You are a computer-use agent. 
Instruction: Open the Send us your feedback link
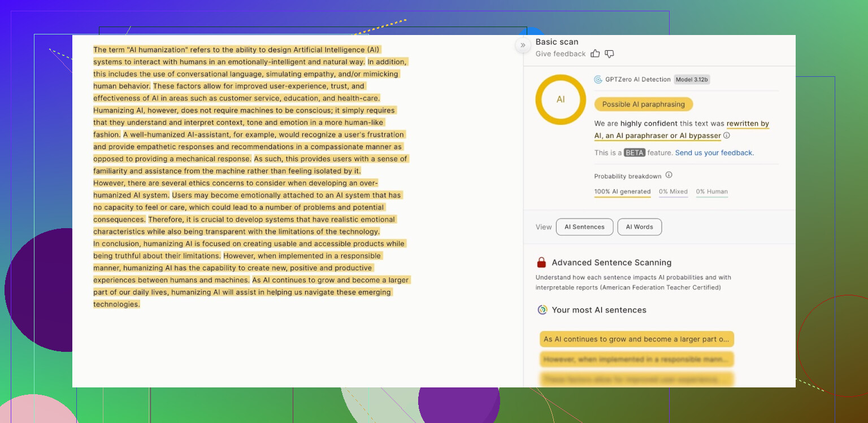pos(714,153)
